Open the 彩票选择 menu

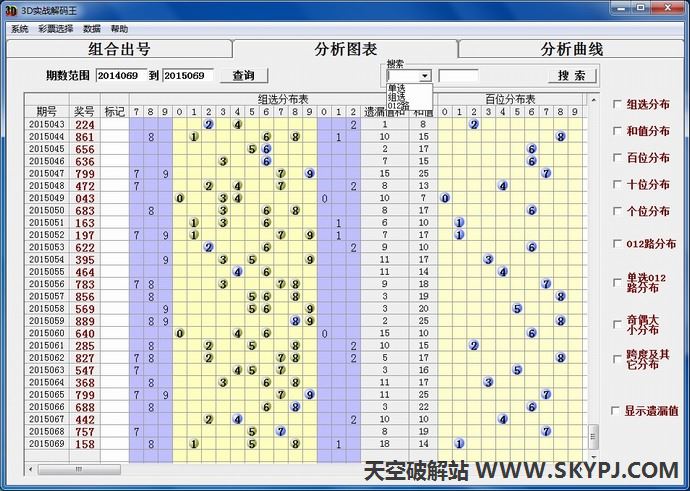pyautogui.click(x=56, y=29)
